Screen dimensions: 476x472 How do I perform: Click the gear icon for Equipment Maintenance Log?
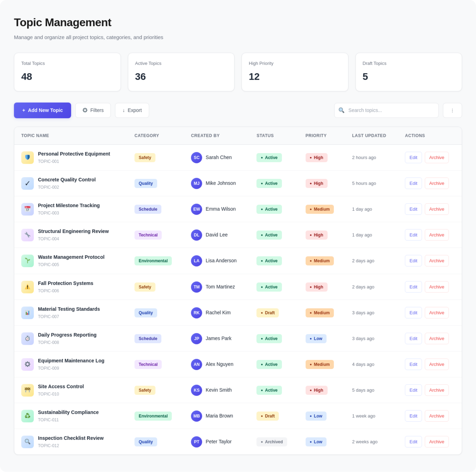click(x=27, y=364)
